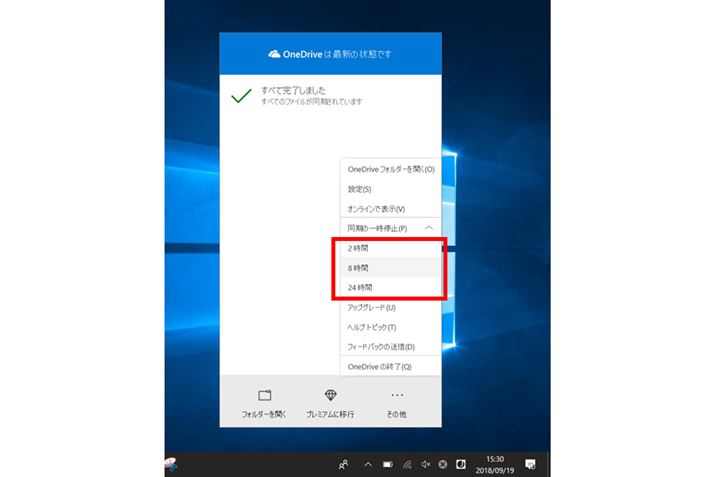This screenshot has width=715, height=477.
Task: Select フィードバックの送信(D) entry
Action: click(391, 347)
